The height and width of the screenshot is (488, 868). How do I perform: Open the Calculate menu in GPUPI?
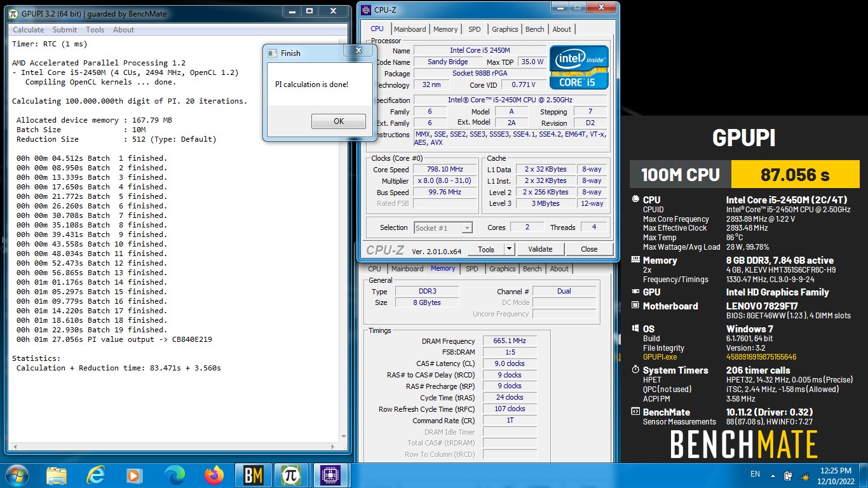click(29, 30)
